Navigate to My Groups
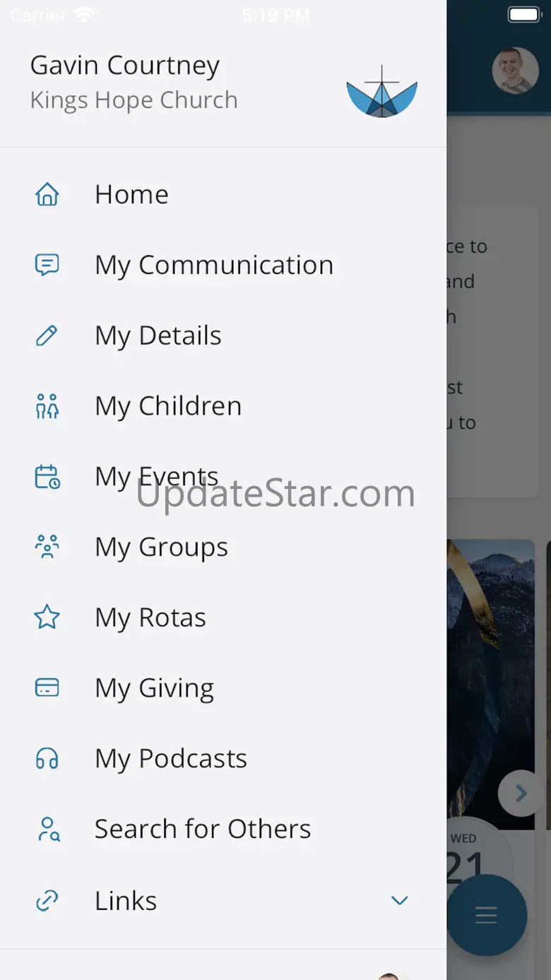The image size is (551, 980). 223,547
